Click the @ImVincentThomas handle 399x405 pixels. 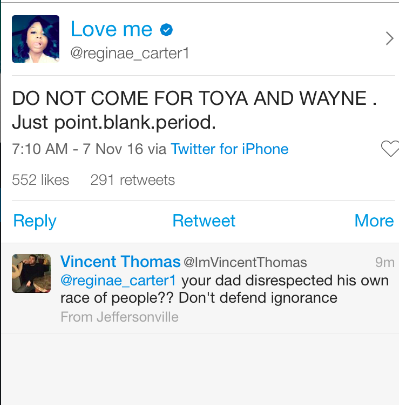point(245,262)
